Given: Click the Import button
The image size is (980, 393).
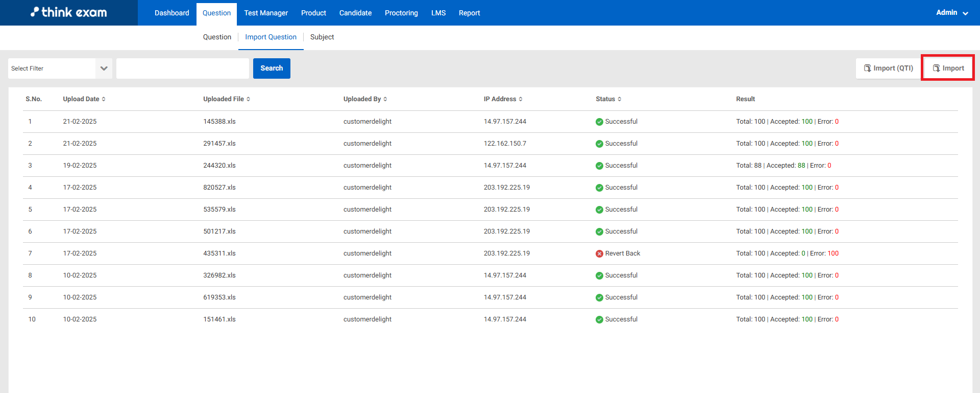Looking at the screenshot, I should (x=948, y=68).
